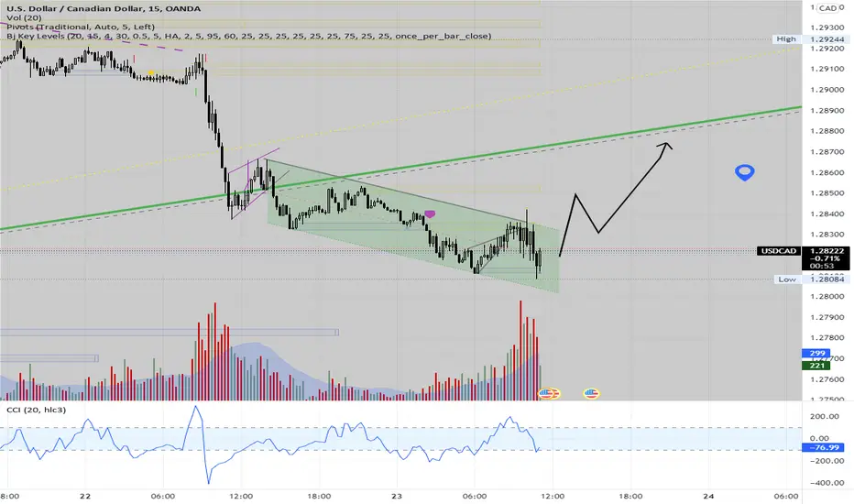Click the CAD currency label
This screenshot has height=504, width=854.
tap(827, 8)
